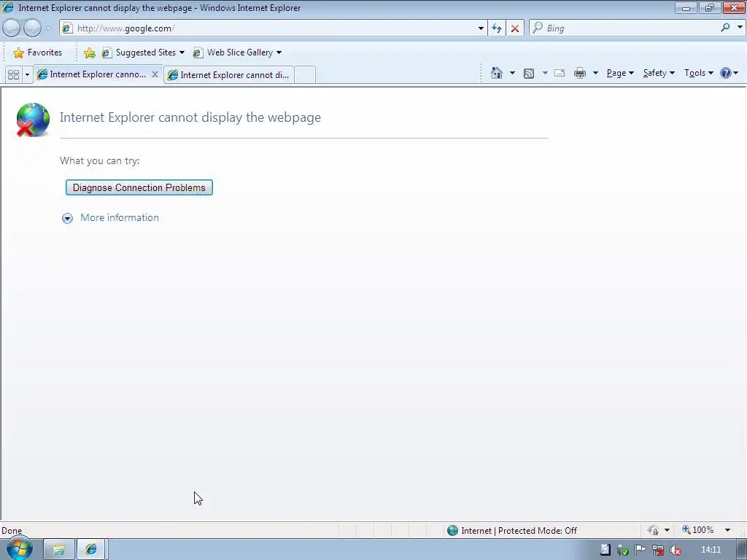Click the address bar showing www.google.com
Image resolution: width=747 pixels, height=560 pixels.
[268, 28]
